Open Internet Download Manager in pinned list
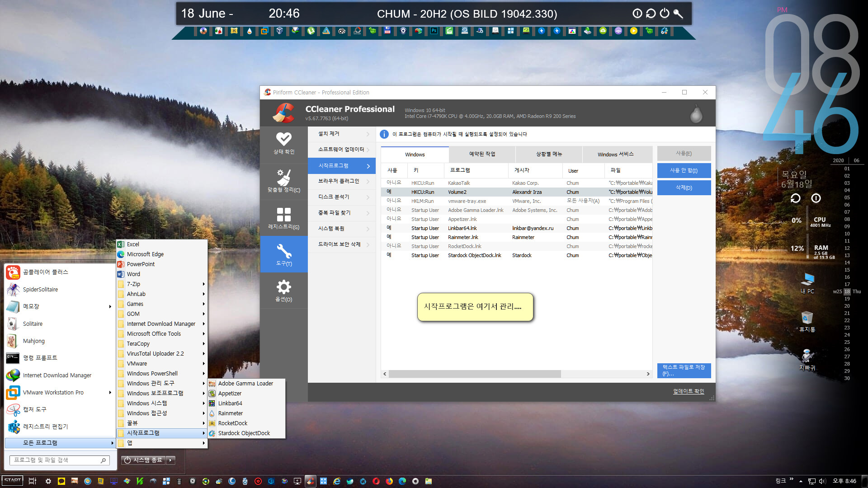Viewport: 868px width, 488px height. point(59,375)
